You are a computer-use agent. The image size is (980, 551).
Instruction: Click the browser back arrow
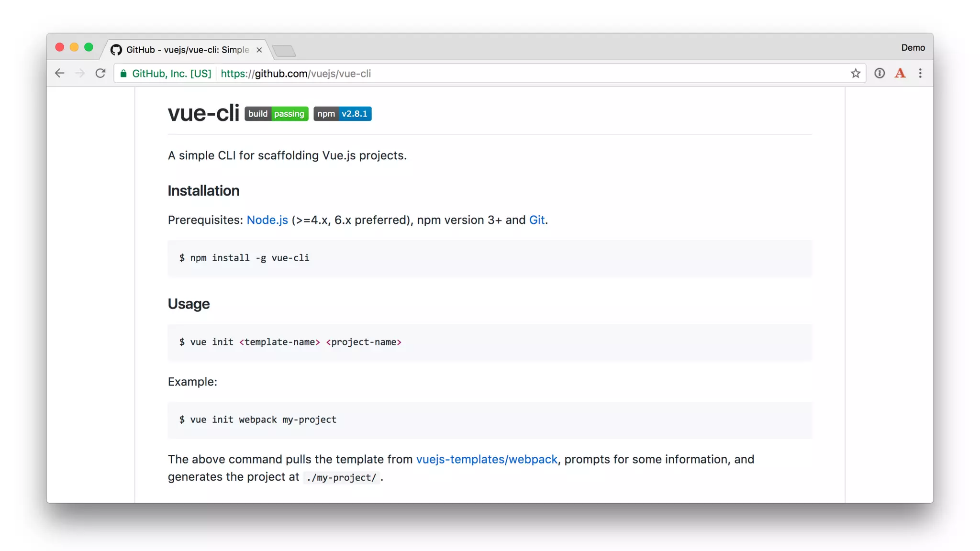tap(59, 73)
